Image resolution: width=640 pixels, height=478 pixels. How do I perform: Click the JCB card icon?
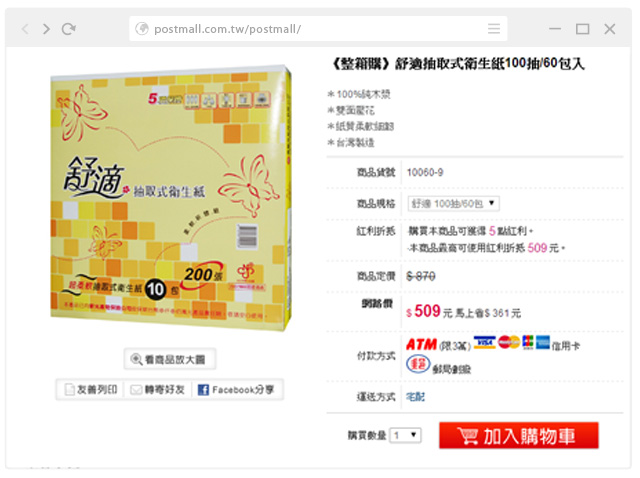click(x=528, y=342)
